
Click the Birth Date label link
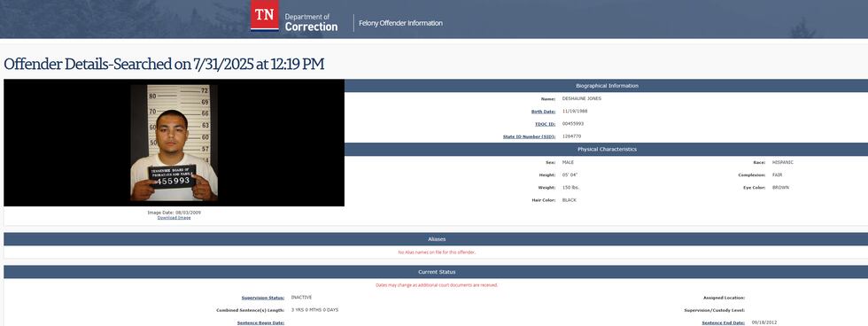[543, 112]
